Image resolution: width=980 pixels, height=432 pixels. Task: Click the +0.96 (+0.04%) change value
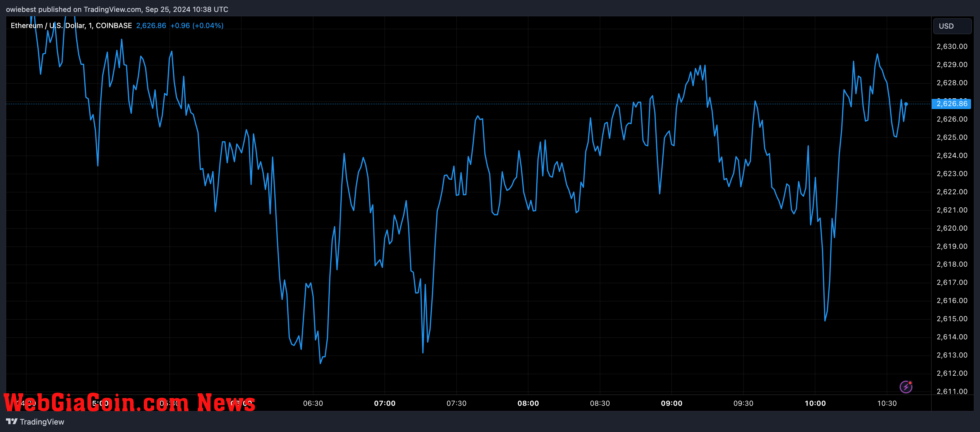pyautogui.click(x=197, y=25)
